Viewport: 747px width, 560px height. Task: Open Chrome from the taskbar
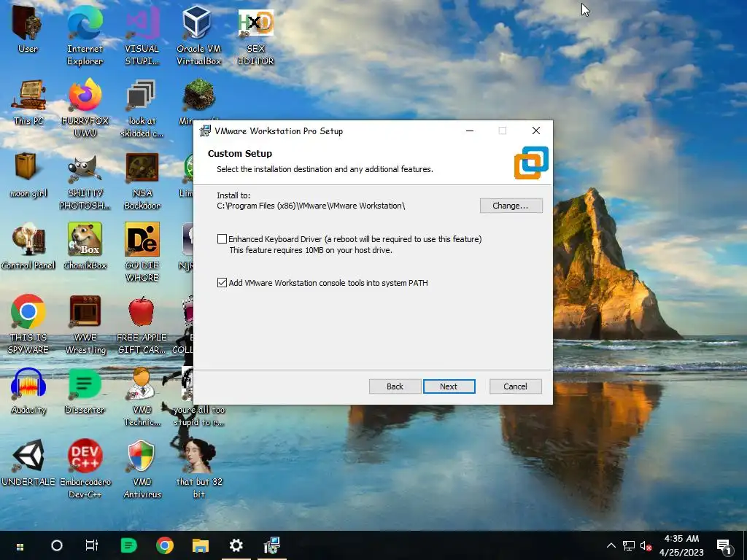[x=164, y=545]
